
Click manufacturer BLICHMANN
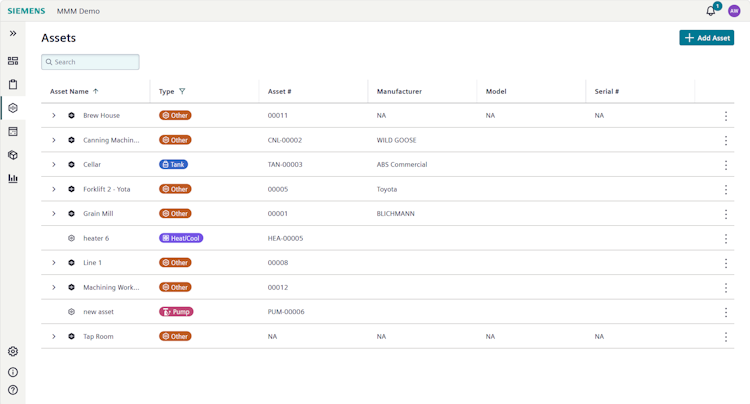tap(396, 214)
